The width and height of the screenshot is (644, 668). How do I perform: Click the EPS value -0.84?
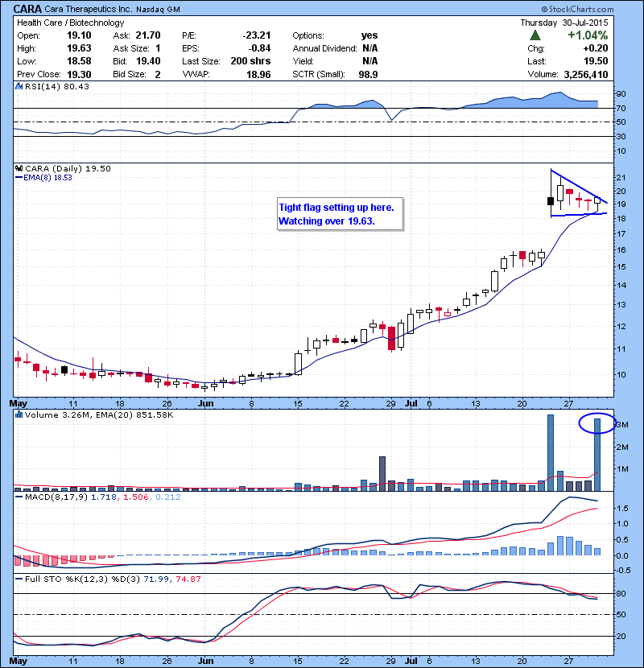click(259, 48)
